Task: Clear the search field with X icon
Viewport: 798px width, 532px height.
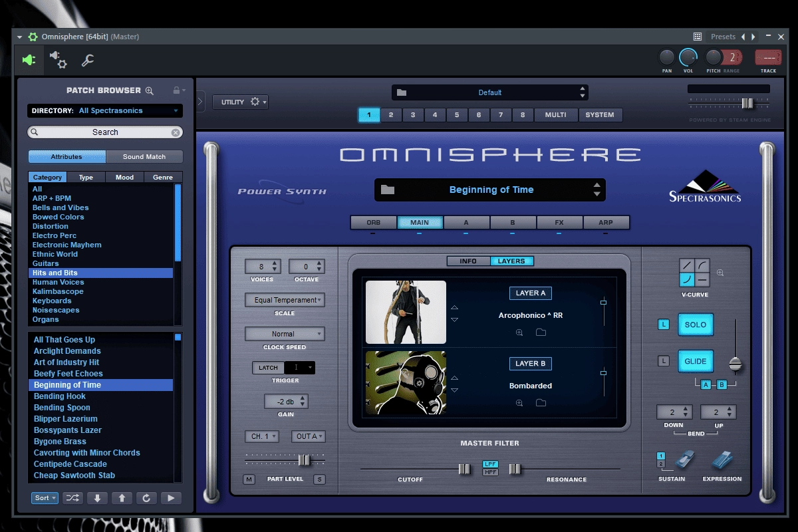Action: coord(176,132)
